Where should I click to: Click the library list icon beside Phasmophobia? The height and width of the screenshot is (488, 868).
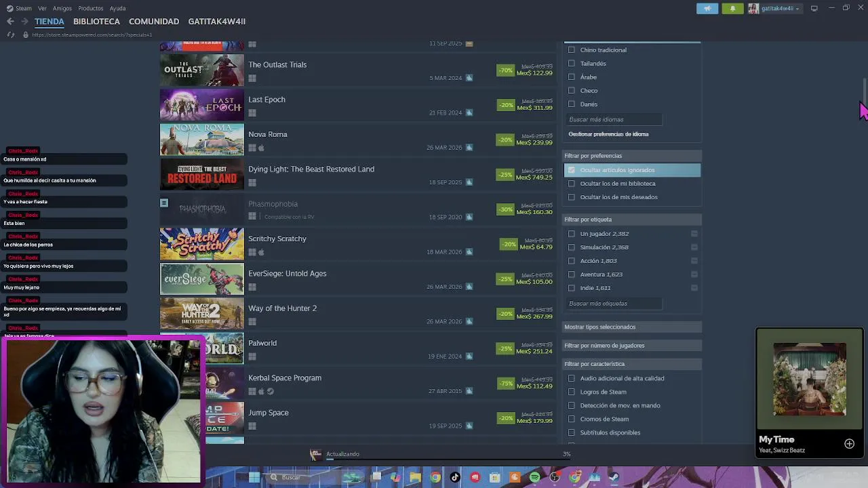click(x=163, y=203)
